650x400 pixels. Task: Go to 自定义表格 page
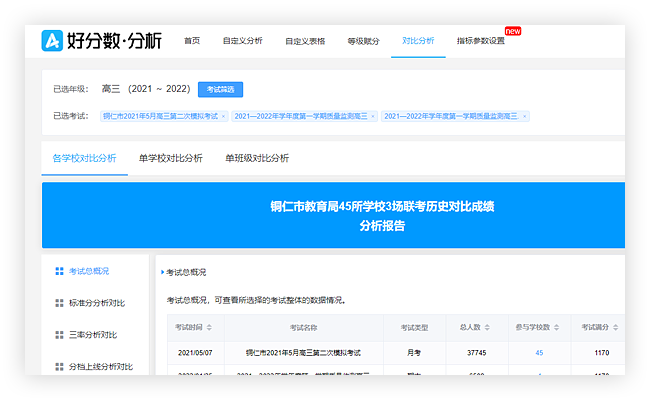pyautogui.click(x=305, y=41)
